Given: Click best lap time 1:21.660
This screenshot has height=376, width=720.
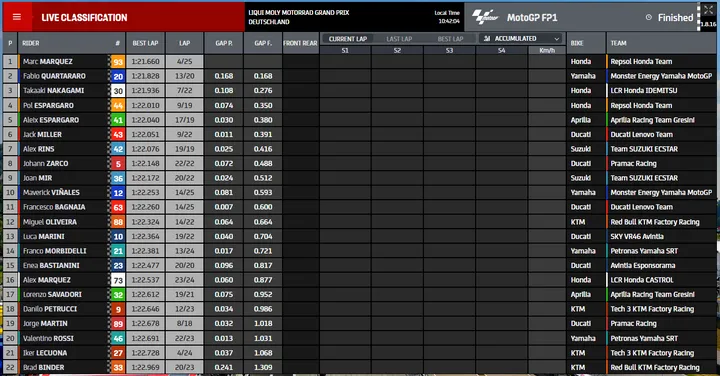Looking at the screenshot, I should tap(145, 62).
